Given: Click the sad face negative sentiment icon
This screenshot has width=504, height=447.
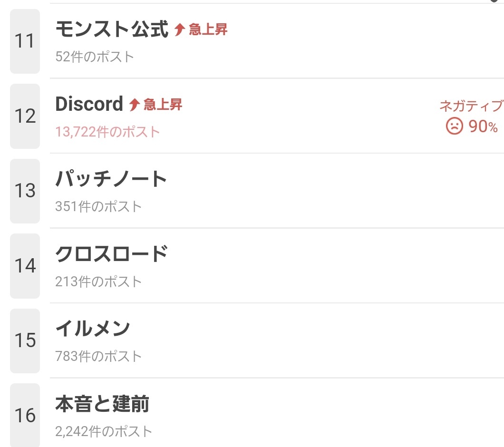Looking at the screenshot, I should tap(454, 126).
